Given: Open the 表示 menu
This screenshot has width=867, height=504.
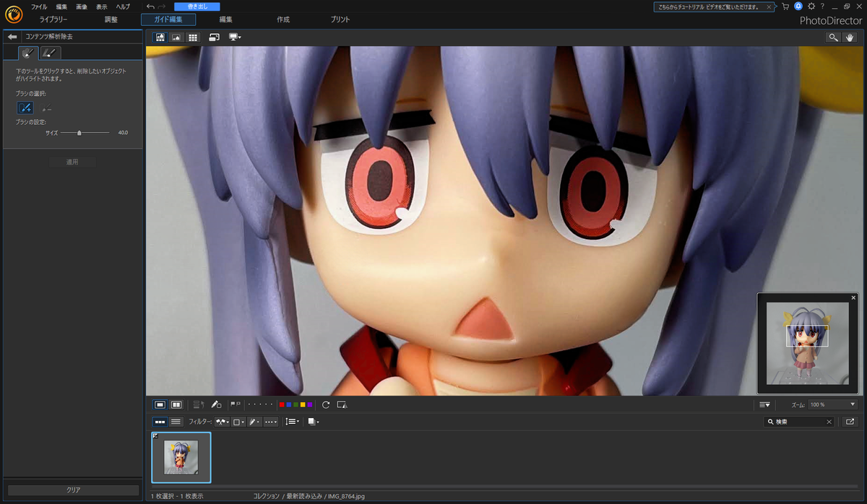Looking at the screenshot, I should [x=102, y=6].
